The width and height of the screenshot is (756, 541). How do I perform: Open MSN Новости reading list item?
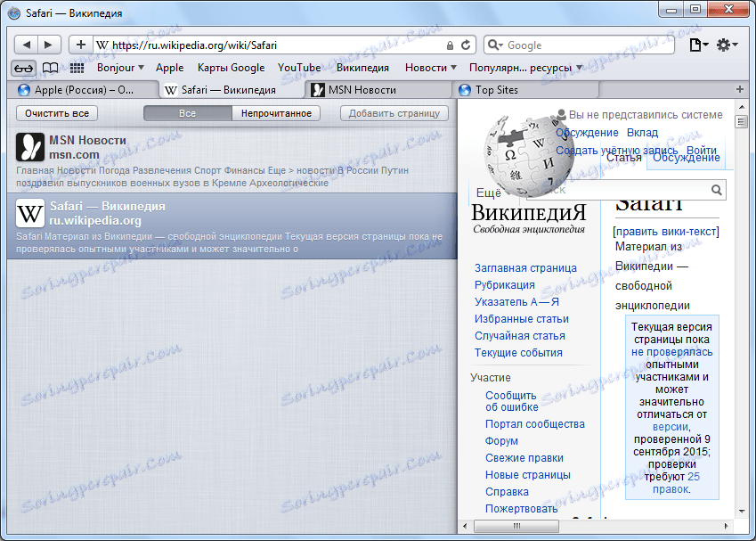pos(232,160)
